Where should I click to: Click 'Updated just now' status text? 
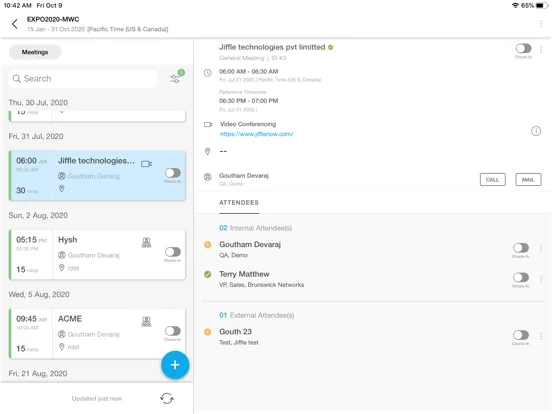(97, 399)
